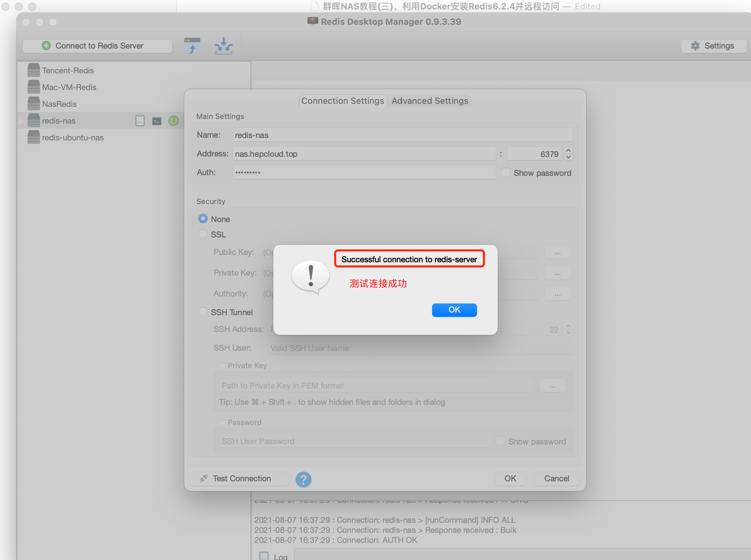Increase port number with up stepper
Screen dimensions: 751x560
click(568, 150)
